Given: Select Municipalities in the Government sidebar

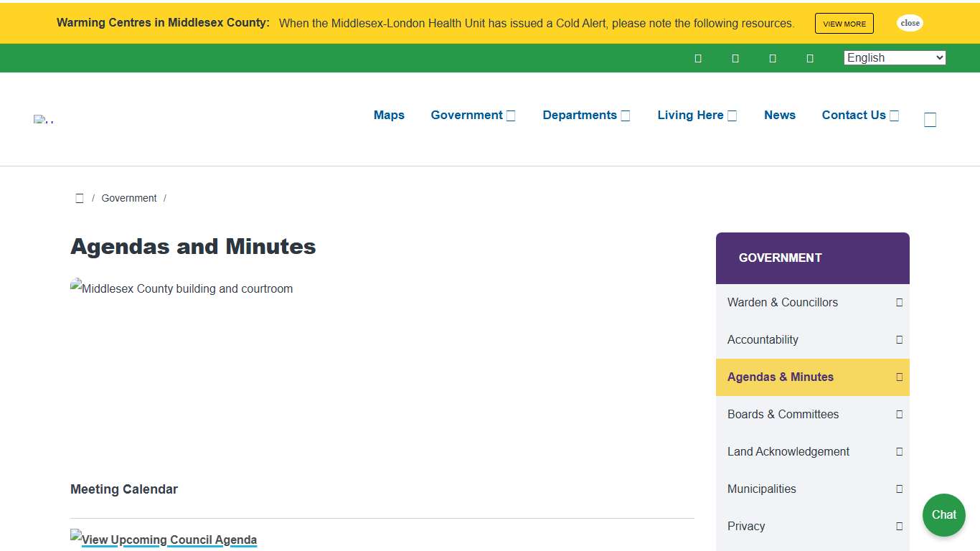Looking at the screenshot, I should click(762, 489).
